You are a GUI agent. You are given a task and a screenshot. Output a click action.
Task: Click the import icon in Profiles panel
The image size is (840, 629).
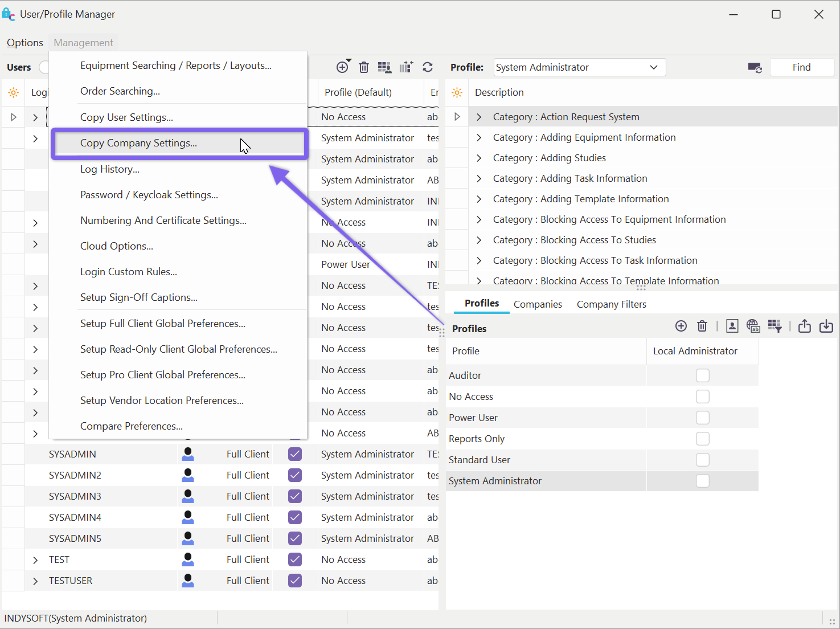coord(826,326)
